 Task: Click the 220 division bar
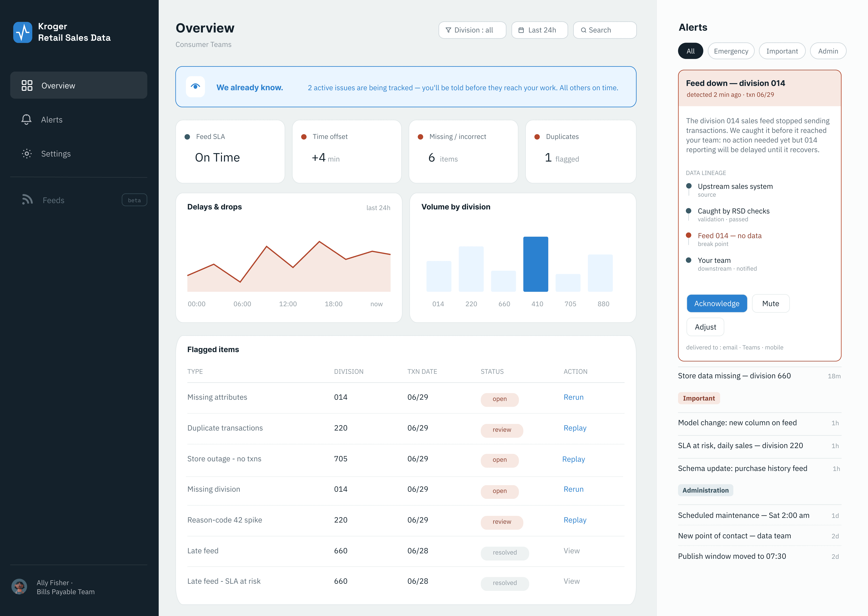click(471, 269)
